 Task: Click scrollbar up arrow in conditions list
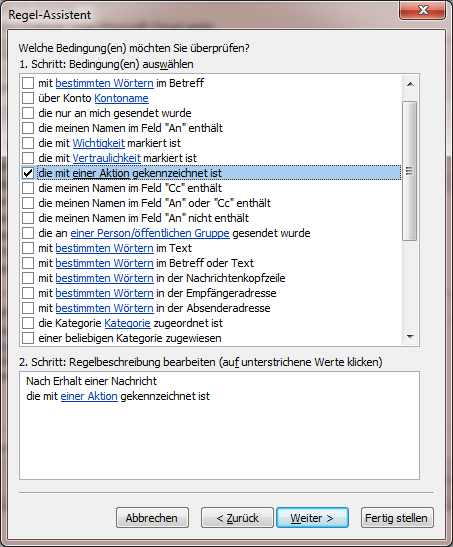410,84
